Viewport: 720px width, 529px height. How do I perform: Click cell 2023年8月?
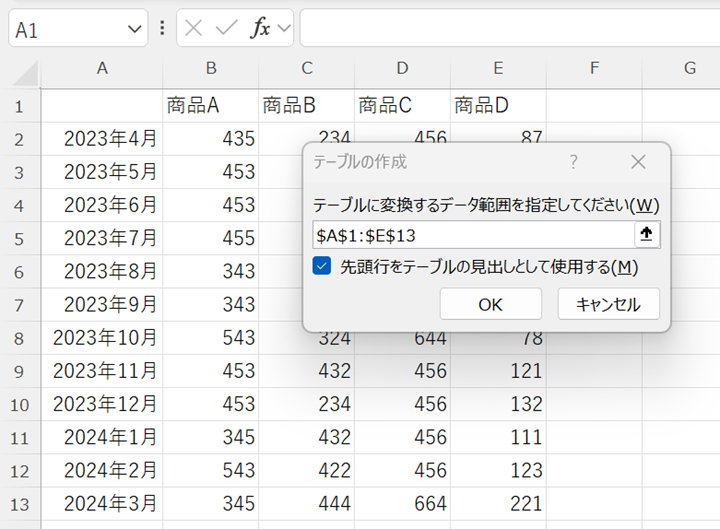(x=102, y=271)
